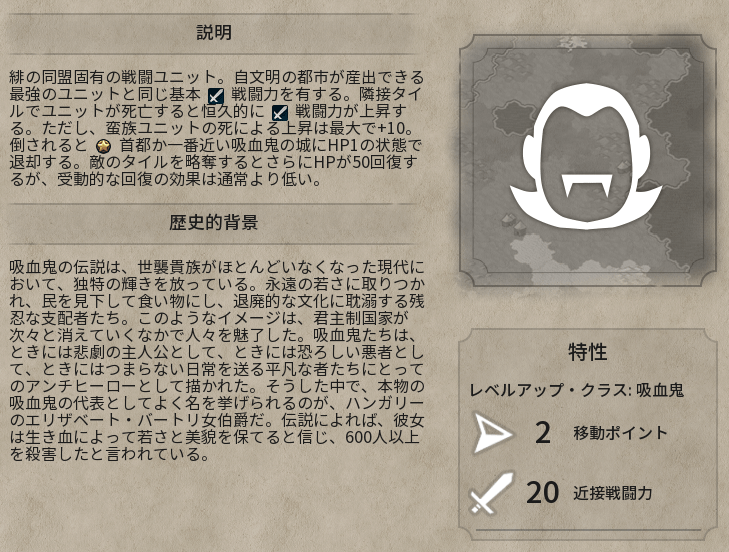
Task: Click the text エリザベート・バートリ女伯爵
Action: pos(145,420)
